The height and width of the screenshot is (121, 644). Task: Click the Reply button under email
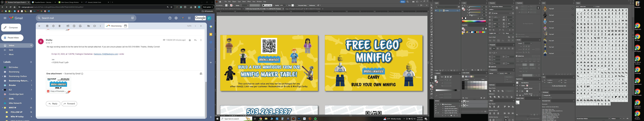(53, 104)
